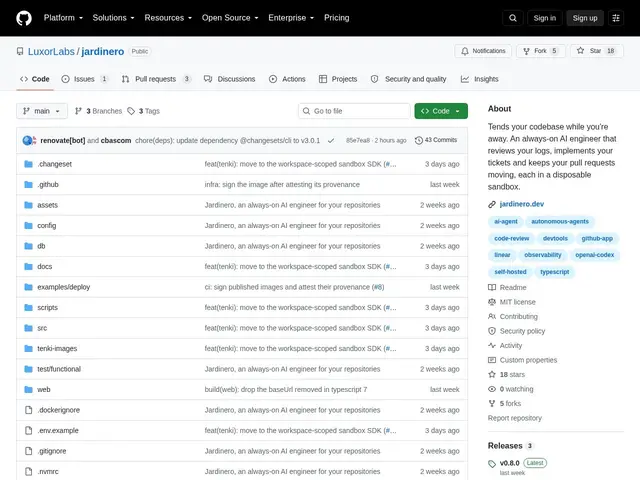This screenshot has height=480, width=640.
Task: Click the config folder icon
Action: (28, 225)
